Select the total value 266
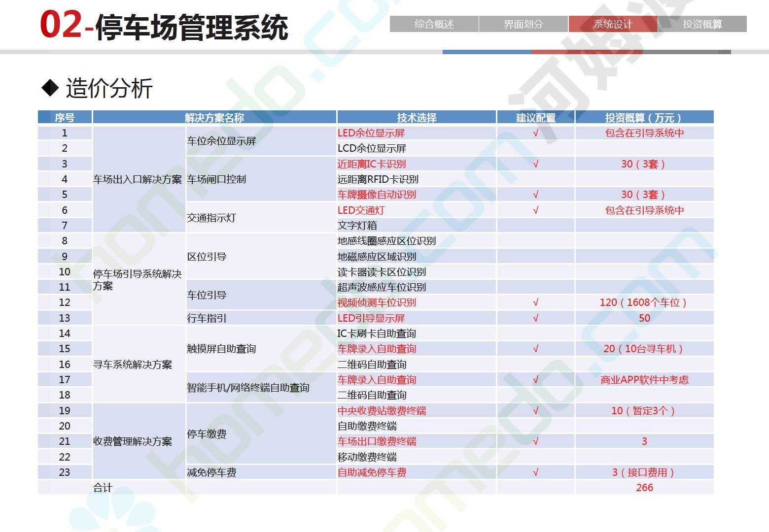The image size is (769, 532). pos(644,488)
